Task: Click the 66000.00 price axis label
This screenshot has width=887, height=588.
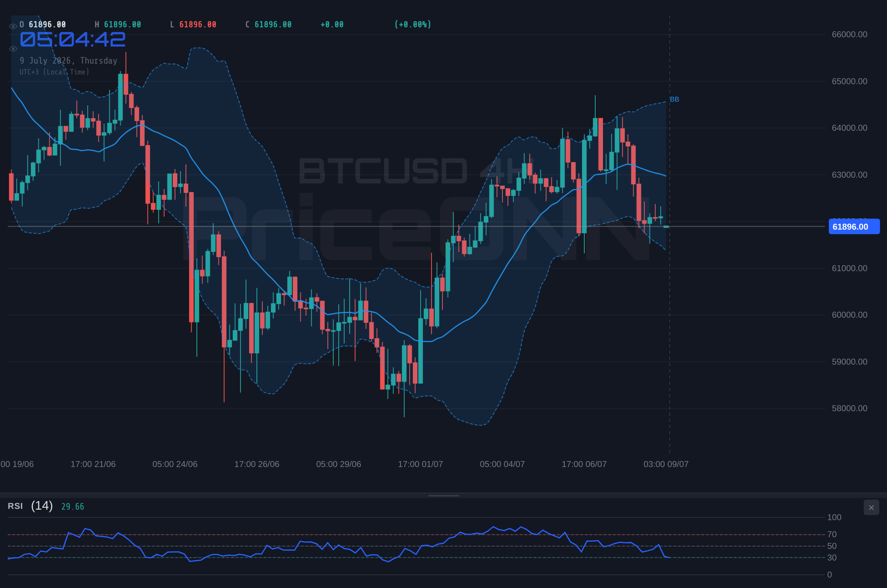Action: 849,35
